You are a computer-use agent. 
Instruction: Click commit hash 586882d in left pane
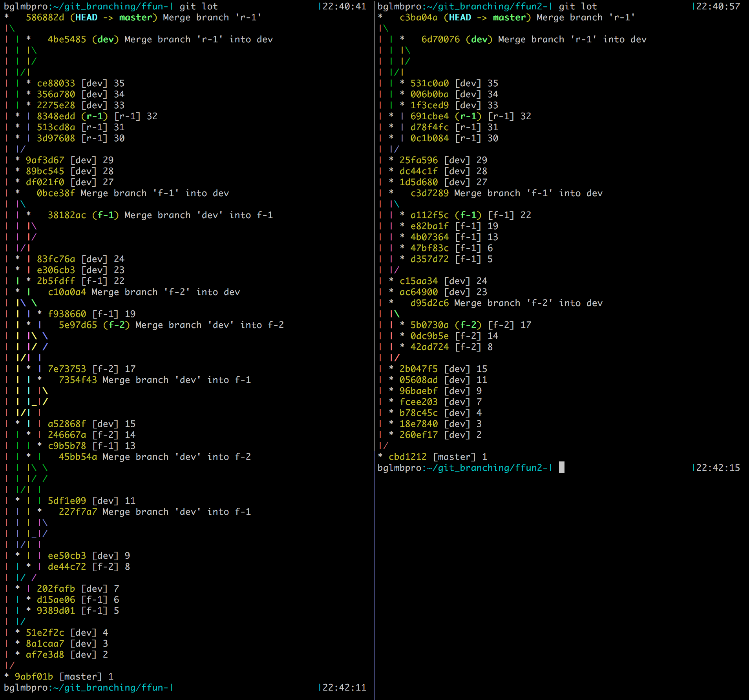[45, 18]
